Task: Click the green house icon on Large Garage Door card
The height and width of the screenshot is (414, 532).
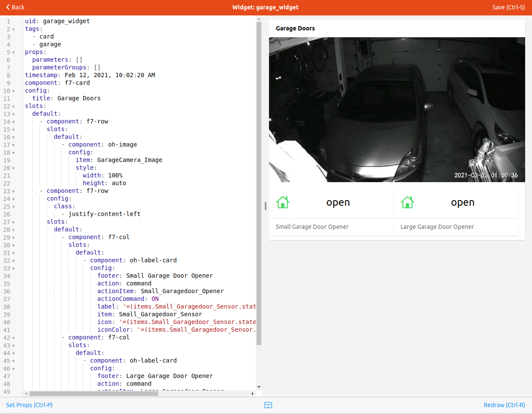Action: (407, 202)
